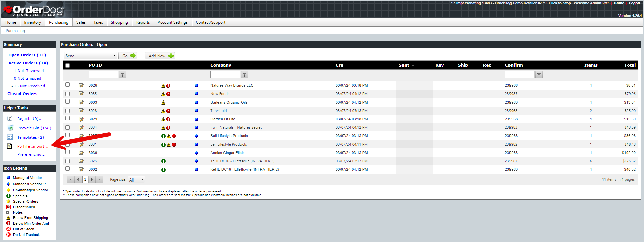Open the Page size dropdown

pyautogui.click(x=137, y=180)
